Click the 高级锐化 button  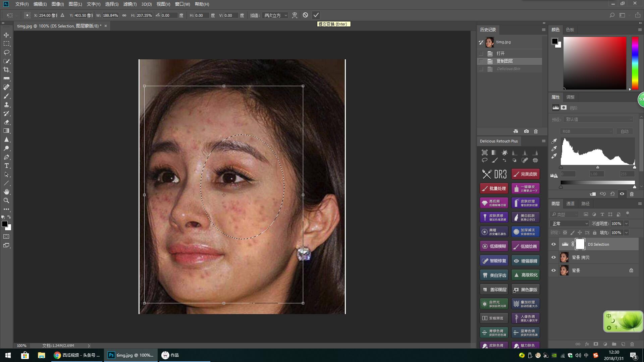tap(526, 275)
